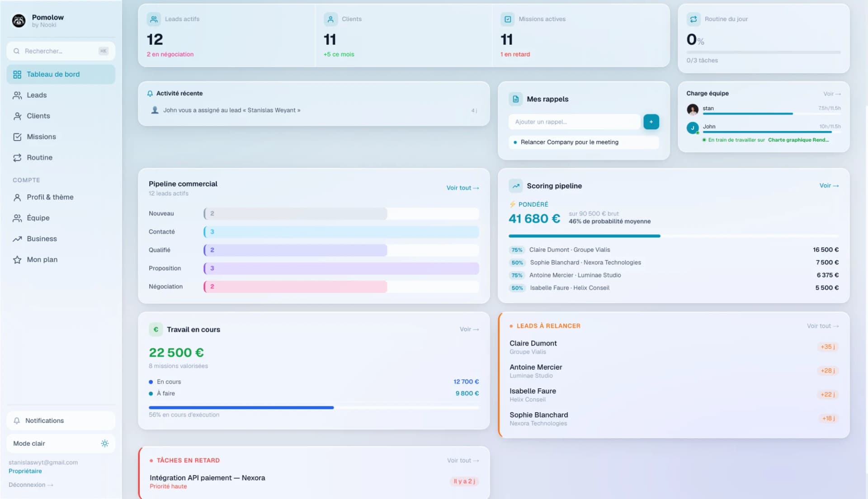Click the Intégration API paiement — Nexora task

coord(314,482)
